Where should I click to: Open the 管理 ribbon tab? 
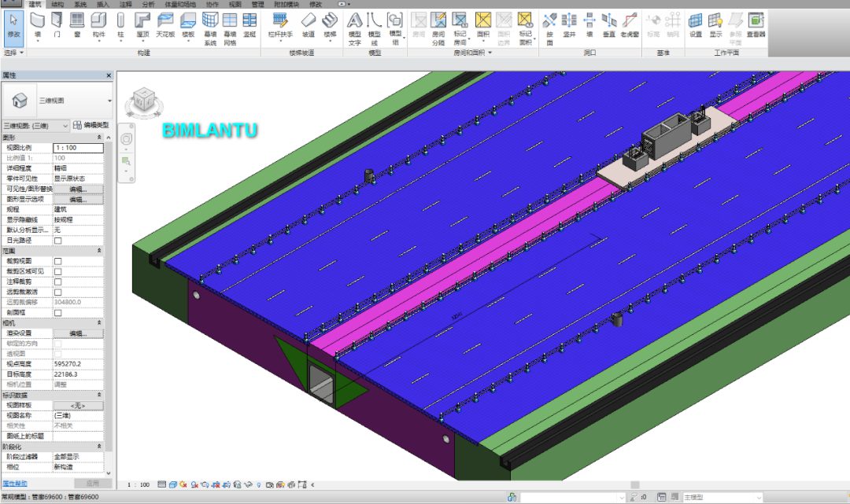pyautogui.click(x=257, y=5)
